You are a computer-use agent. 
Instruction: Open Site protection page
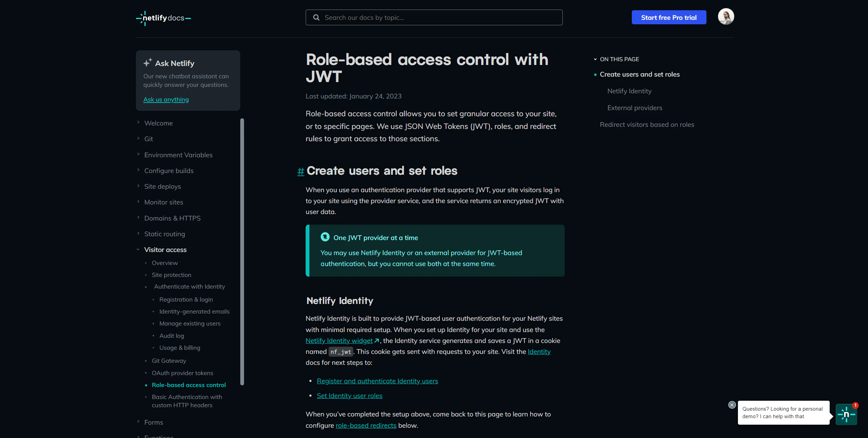coord(171,275)
